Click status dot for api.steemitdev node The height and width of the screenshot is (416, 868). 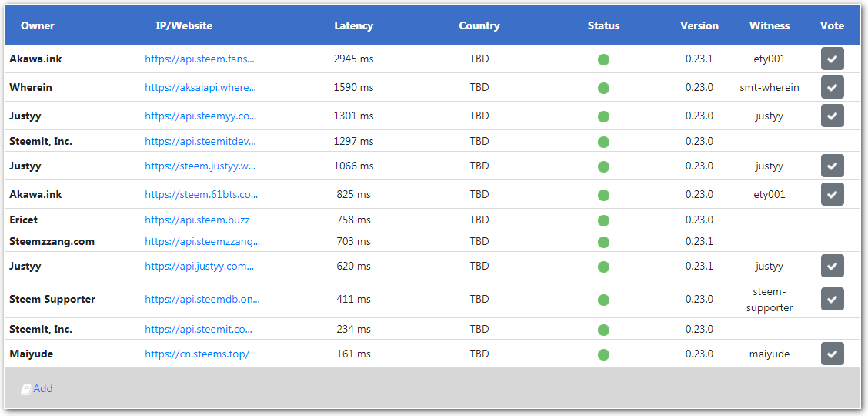603,142
